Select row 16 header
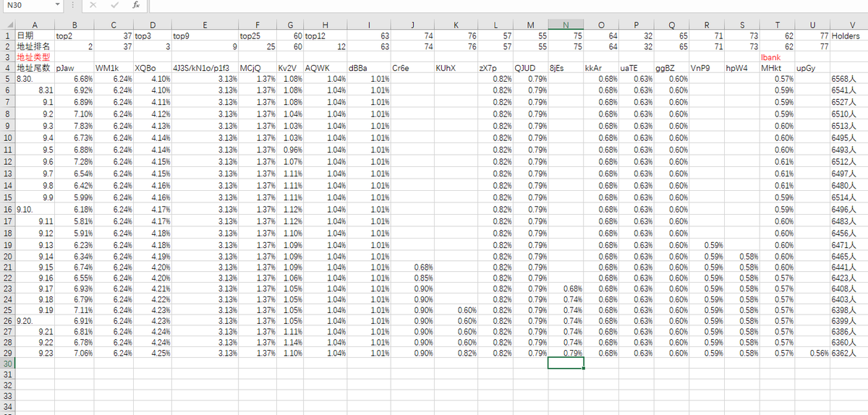 (7, 209)
